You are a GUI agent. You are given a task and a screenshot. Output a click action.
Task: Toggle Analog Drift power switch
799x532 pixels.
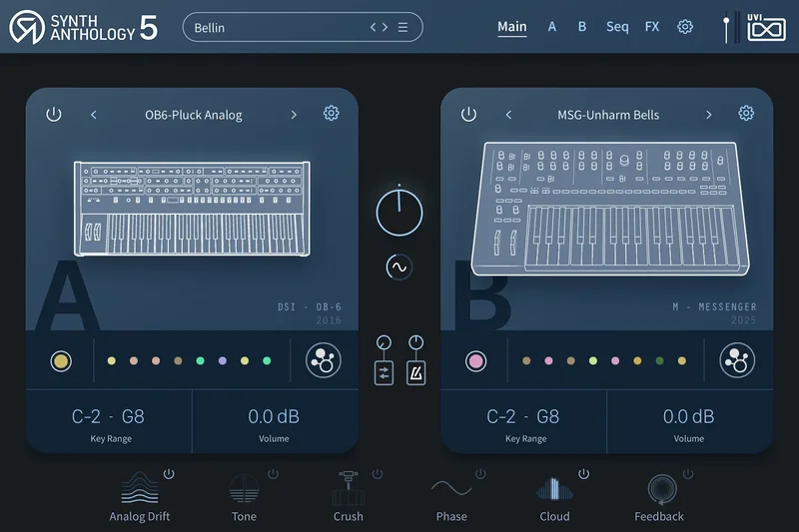[169, 474]
